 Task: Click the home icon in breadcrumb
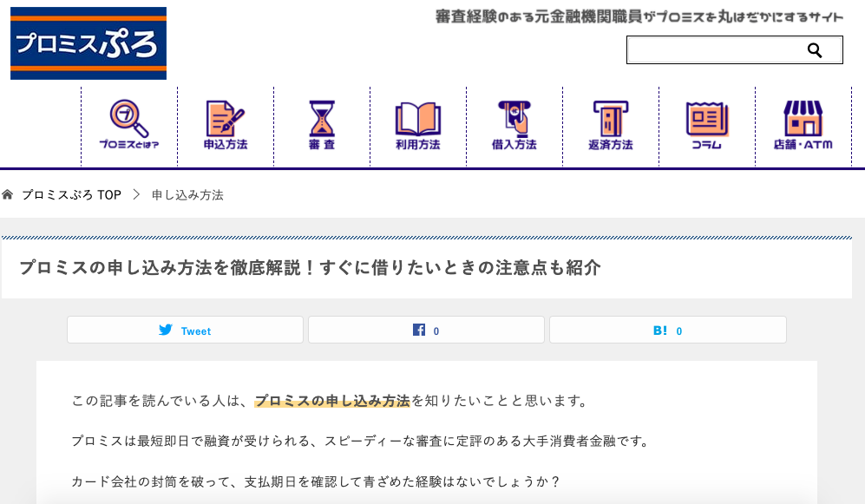click(x=9, y=195)
